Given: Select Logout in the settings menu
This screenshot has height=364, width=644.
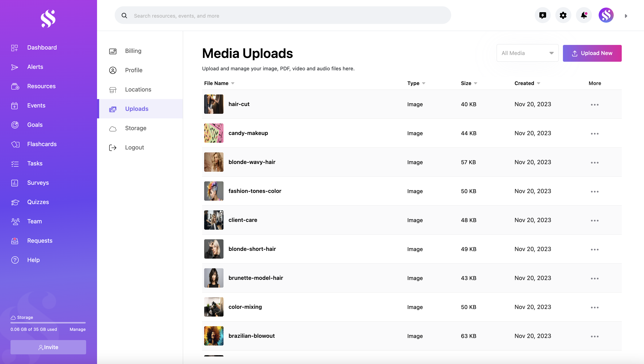Looking at the screenshot, I should click(x=134, y=148).
